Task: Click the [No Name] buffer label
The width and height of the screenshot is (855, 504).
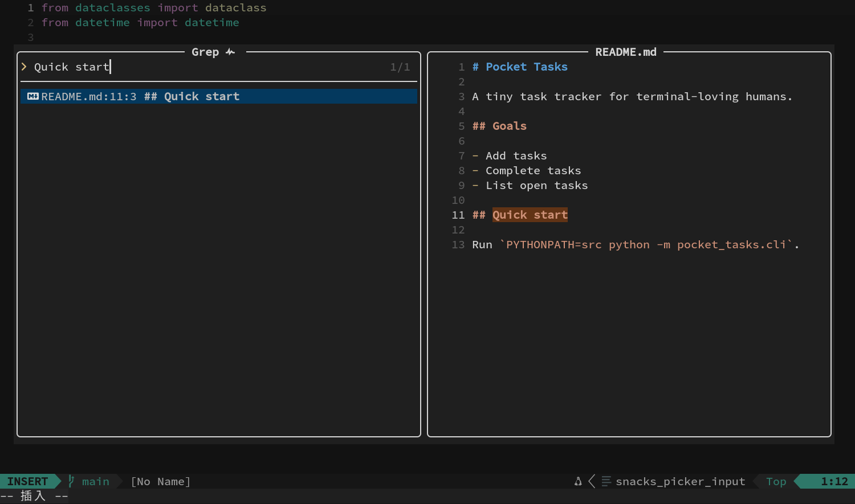Action: point(161,481)
